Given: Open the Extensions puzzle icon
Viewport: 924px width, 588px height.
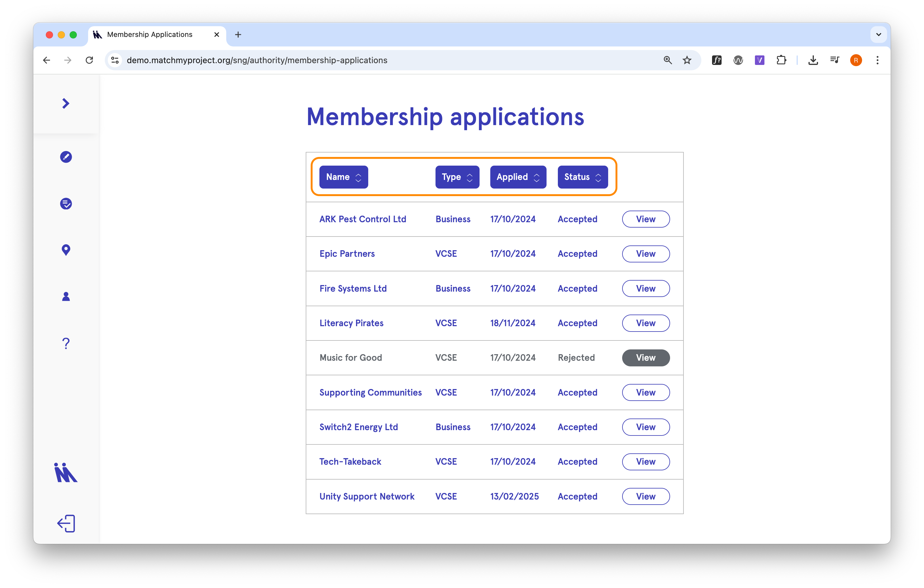Looking at the screenshot, I should coord(781,60).
